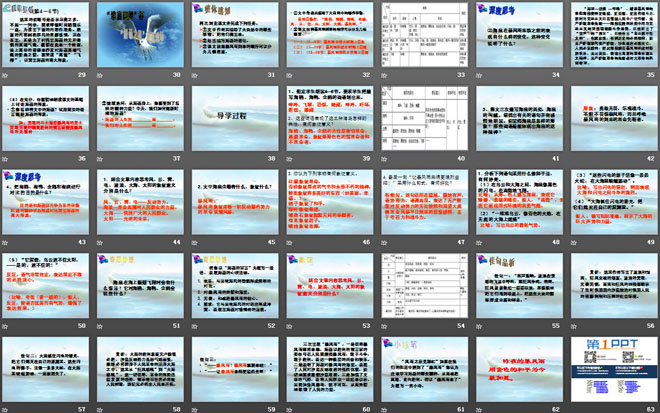The width and height of the screenshot is (660, 413).
Task: Click the animation star under slide 34
Action: click(479, 76)
